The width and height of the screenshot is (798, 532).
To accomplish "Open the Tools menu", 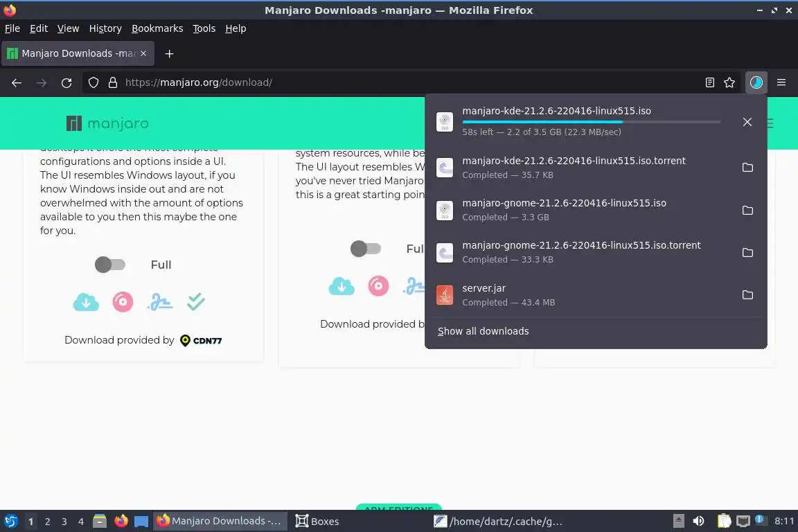I will click(204, 28).
